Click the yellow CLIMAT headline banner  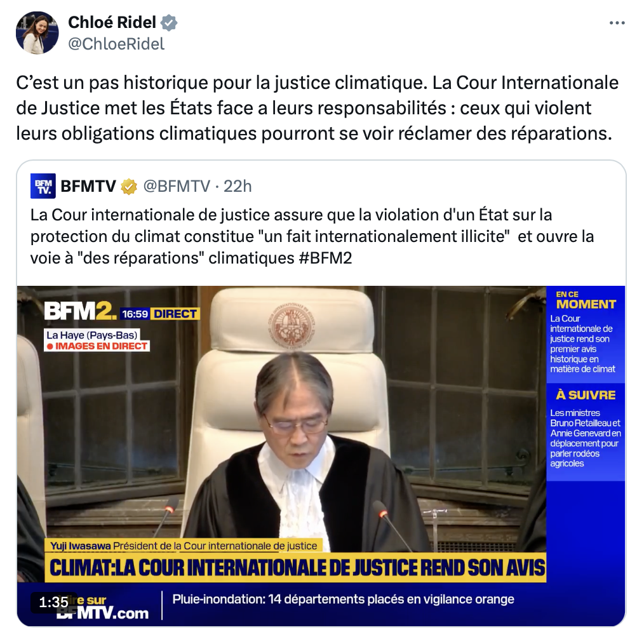coord(296,568)
